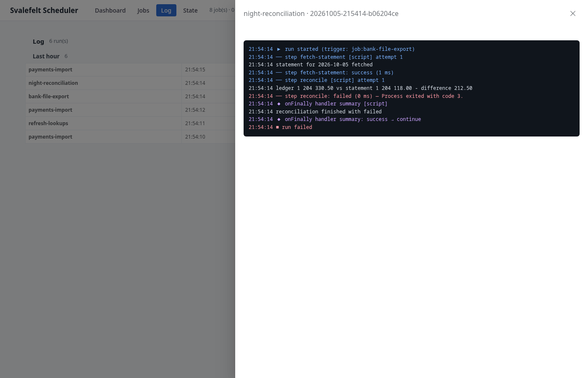
Task: Click the 'onFinally handler summary [script]' line
Action: point(318,104)
